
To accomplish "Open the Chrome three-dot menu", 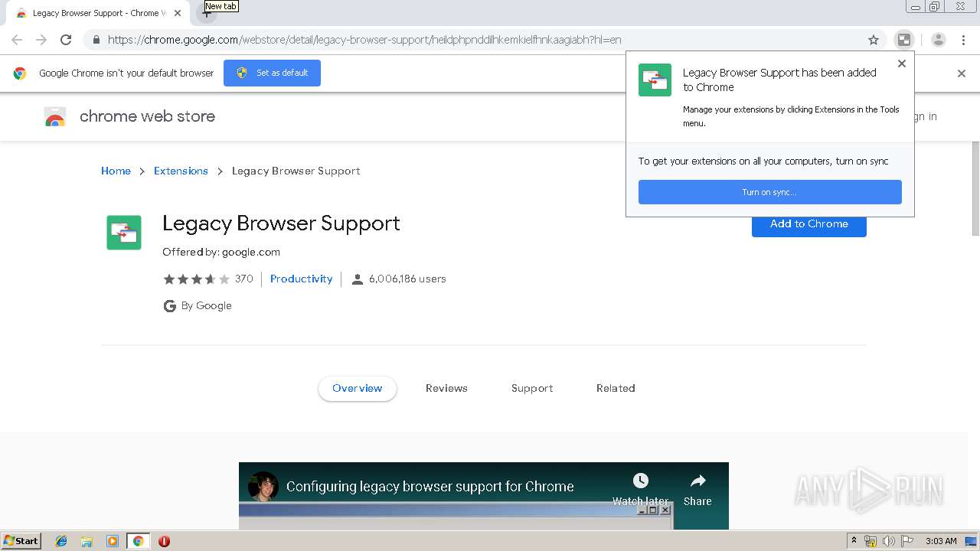I will coord(963,40).
